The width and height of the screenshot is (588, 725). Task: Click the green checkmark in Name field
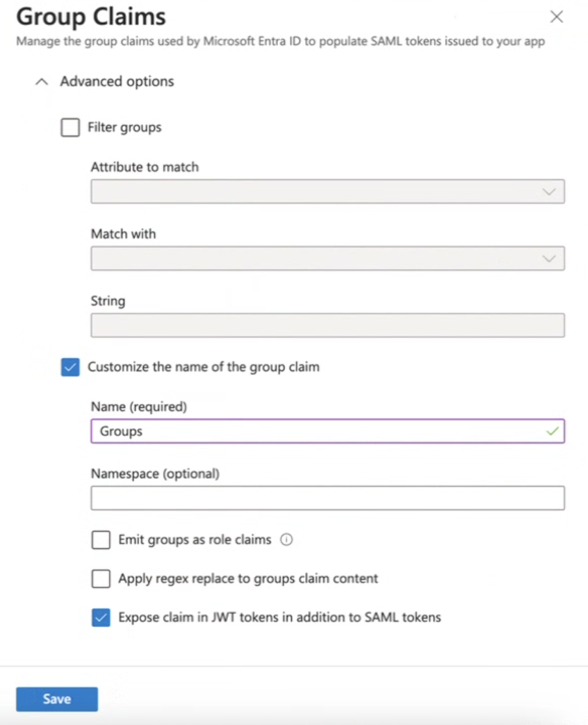[553, 431]
